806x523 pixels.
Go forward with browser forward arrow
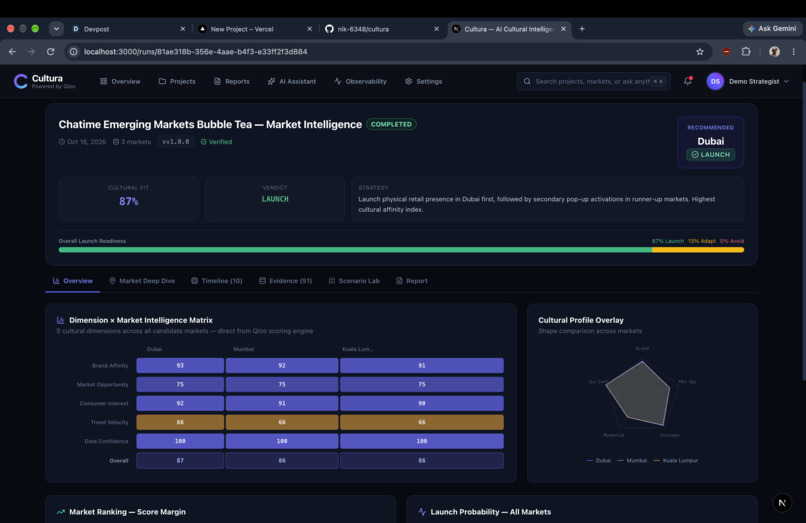tap(31, 51)
